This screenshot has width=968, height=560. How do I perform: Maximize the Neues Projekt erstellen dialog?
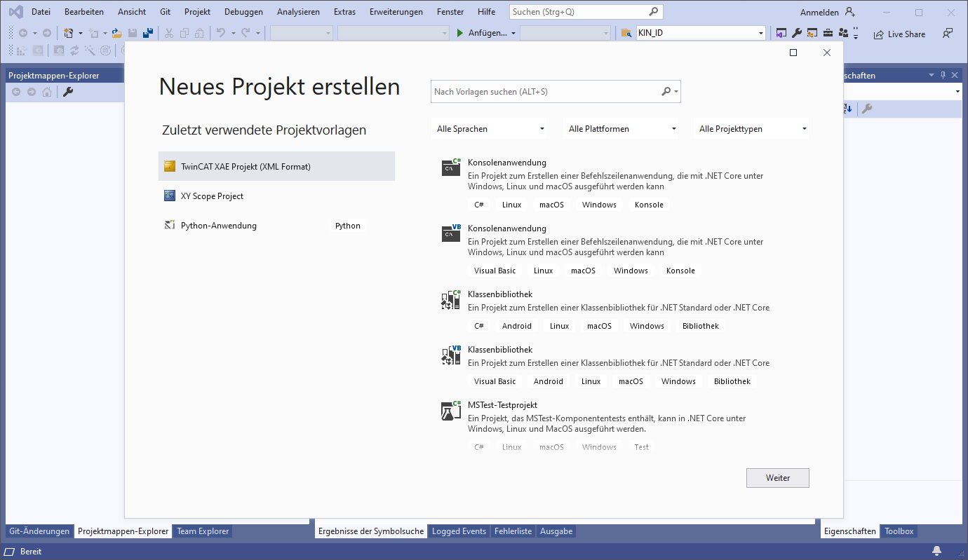tap(793, 53)
